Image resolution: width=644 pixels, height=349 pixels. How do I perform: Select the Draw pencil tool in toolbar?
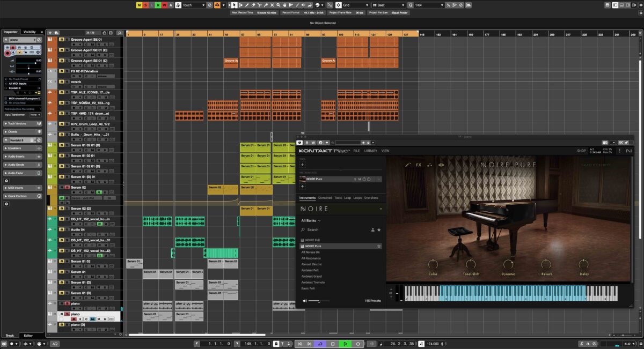[x=247, y=5]
